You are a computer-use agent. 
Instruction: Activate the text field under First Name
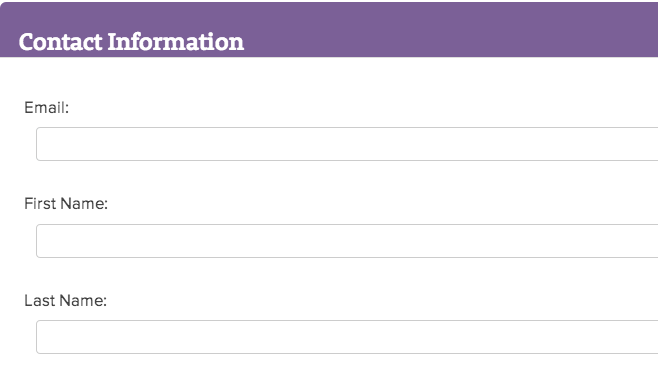pyautogui.click(x=347, y=241)
